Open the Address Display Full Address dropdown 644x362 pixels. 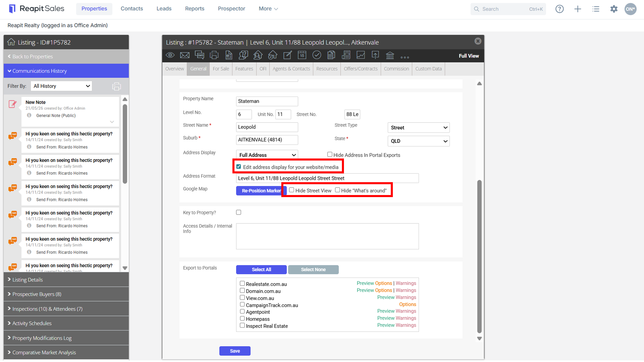(267, 155)
